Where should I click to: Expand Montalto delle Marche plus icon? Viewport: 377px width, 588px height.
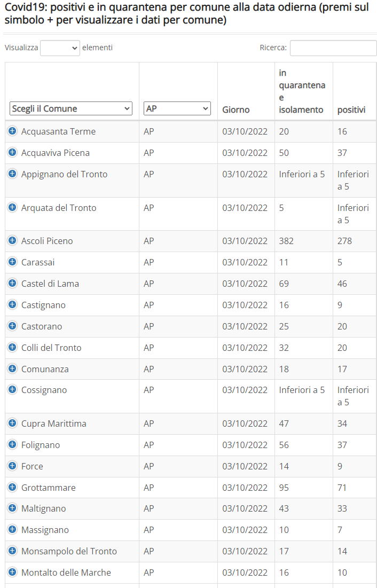12,573
